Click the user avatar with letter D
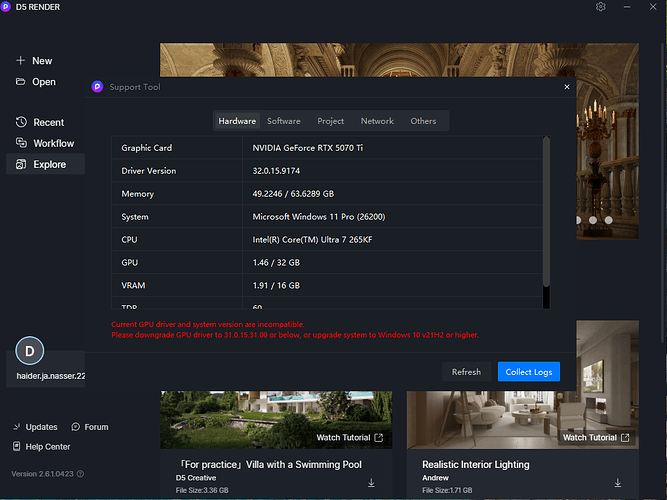The height and width of the screenshot is (500, 667). [x=30, y=351]
